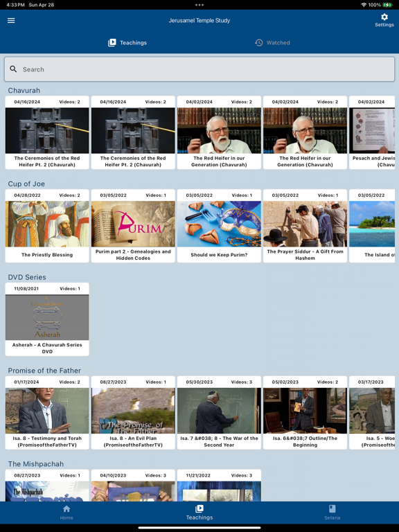
Task: Open Purim part 2 Genealogies thumbnail
Action: [x=133, y=224]
